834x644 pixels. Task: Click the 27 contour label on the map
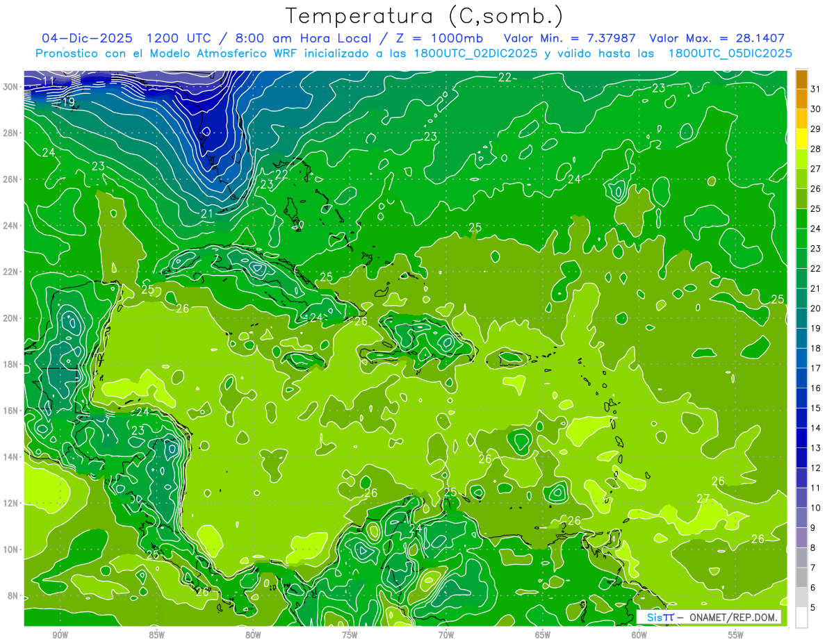703,498
